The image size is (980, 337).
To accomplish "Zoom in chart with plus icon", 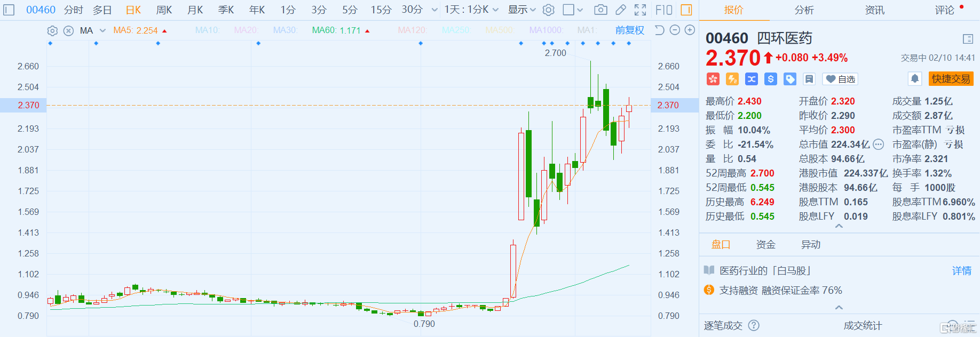I will (690, 30).
